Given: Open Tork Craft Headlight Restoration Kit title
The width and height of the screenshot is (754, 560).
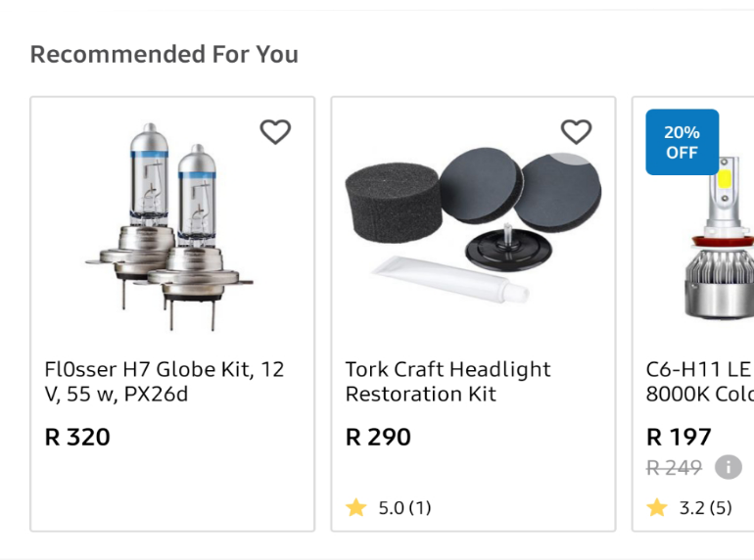Looking at the screenshot, I should tap(448, 382).
